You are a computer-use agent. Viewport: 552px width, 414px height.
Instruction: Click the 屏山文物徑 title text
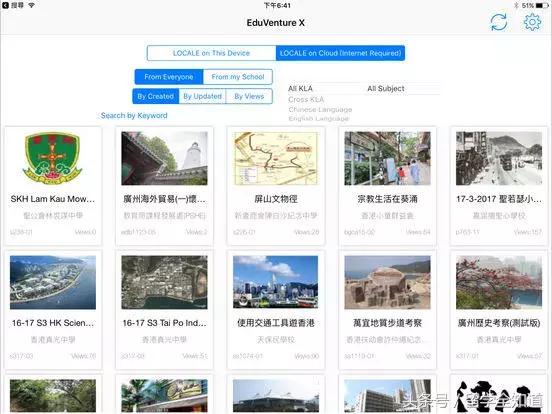tap(276, 199)
